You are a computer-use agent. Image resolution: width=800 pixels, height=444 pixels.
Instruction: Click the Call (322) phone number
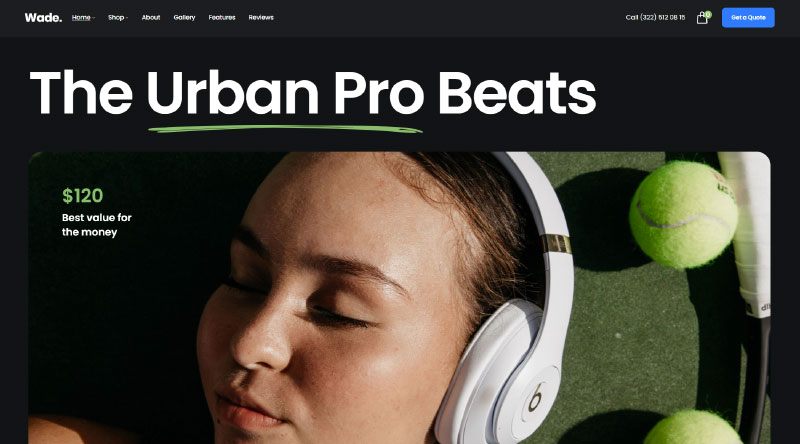pyautogui.click(x=655, y=17)
